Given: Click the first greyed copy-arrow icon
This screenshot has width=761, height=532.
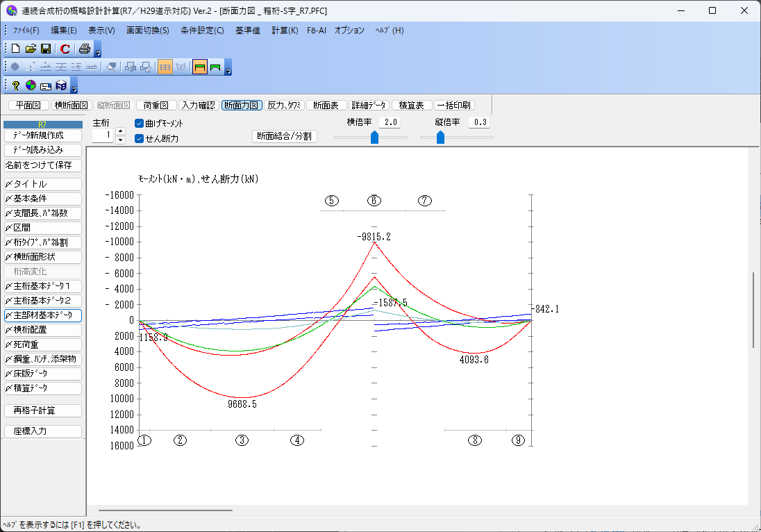Looking at the screenshot, I should pos(130,67).
